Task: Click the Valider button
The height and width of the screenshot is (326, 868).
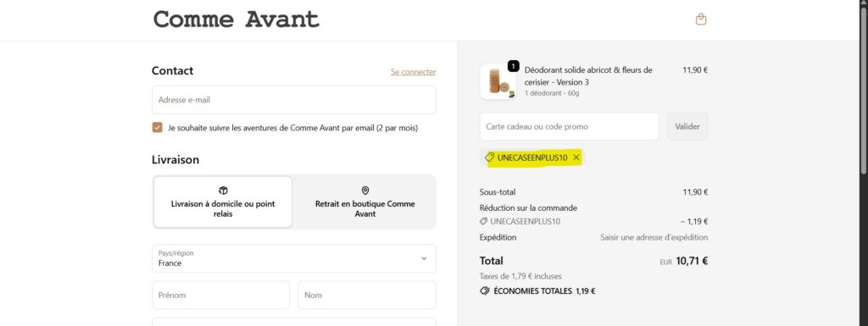Action: [x=687, y=126]
